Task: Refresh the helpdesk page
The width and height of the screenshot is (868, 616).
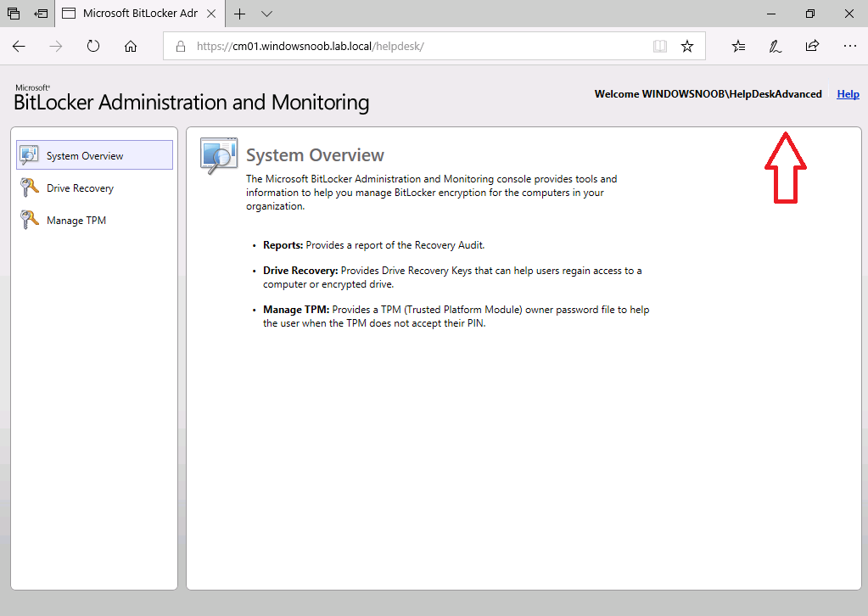Action: coord(93,47)
